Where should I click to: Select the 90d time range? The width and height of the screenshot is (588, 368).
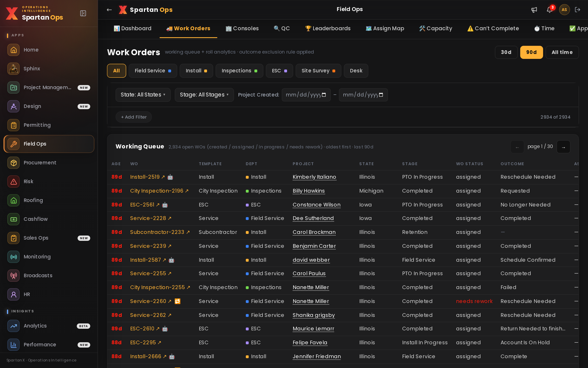click(x=531, y=52)
